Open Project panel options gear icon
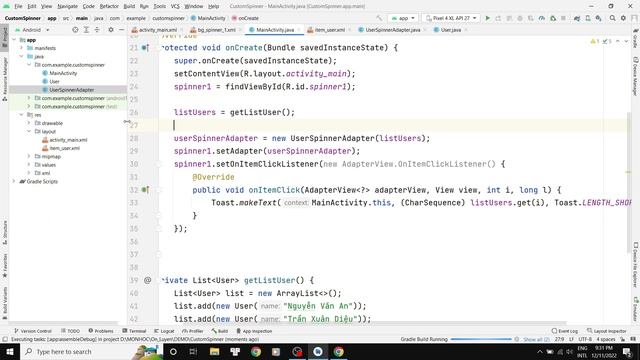The height and width of the screenshot is (360, 640). pos(111,30)
